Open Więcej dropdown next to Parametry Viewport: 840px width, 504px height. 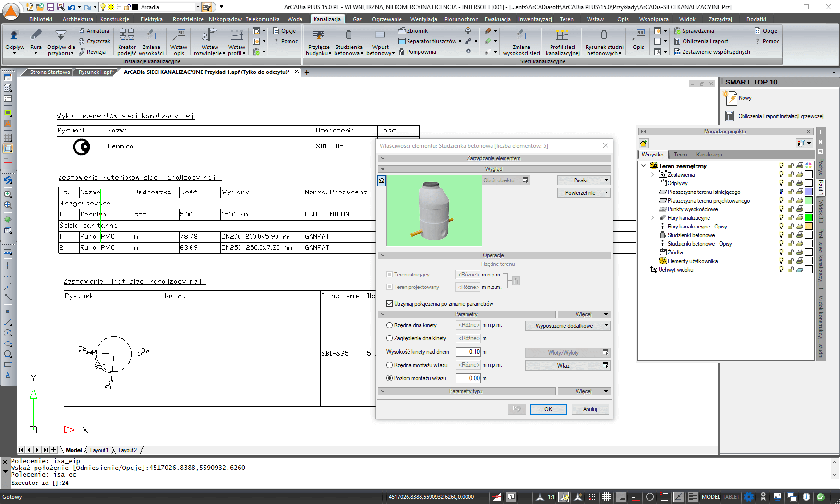(x=584, y=314)
